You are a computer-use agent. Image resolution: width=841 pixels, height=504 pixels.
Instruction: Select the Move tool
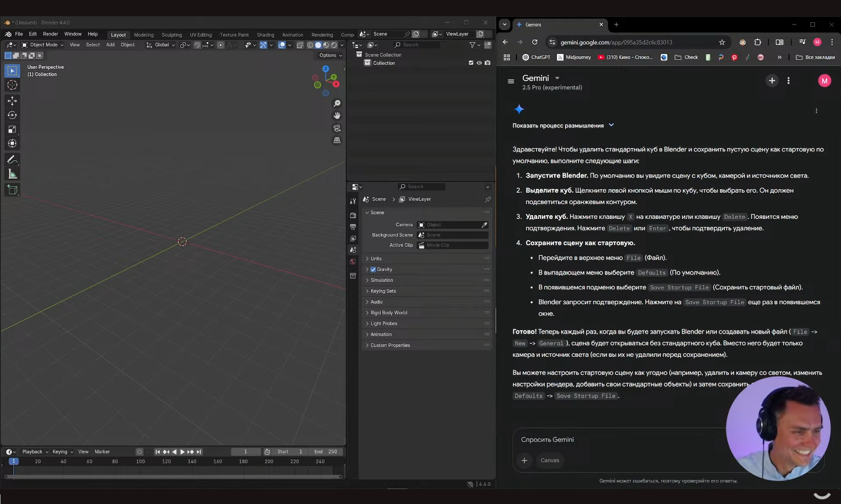pos(12,101)
